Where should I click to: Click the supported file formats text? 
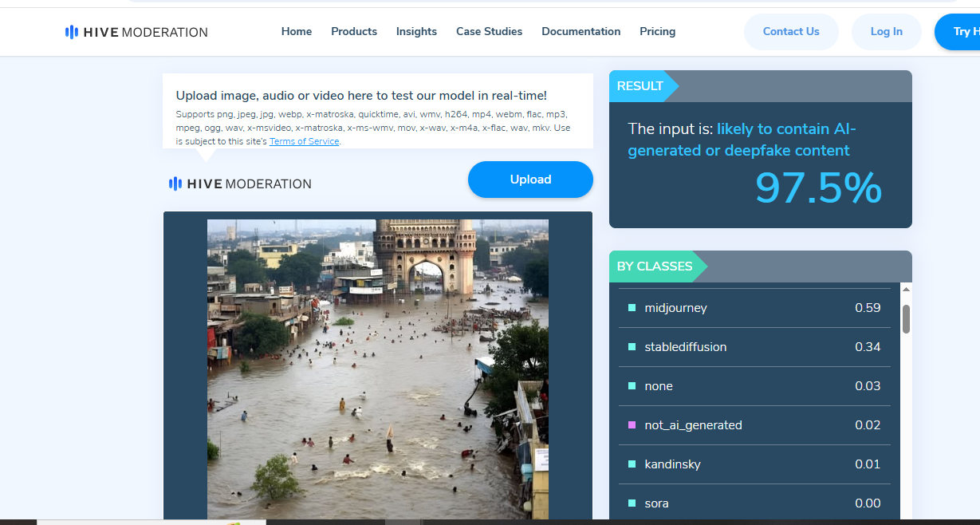373,128
